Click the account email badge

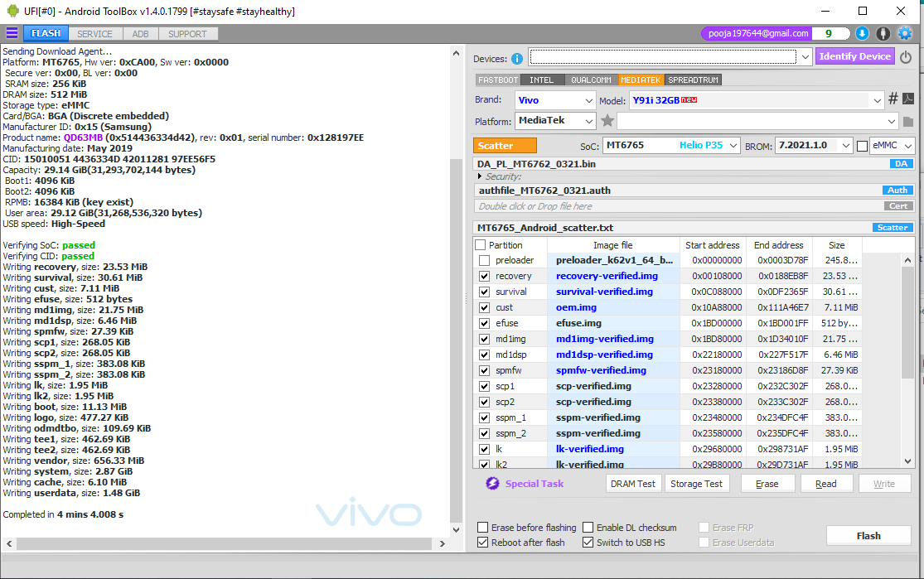click(x=757, y=34)
